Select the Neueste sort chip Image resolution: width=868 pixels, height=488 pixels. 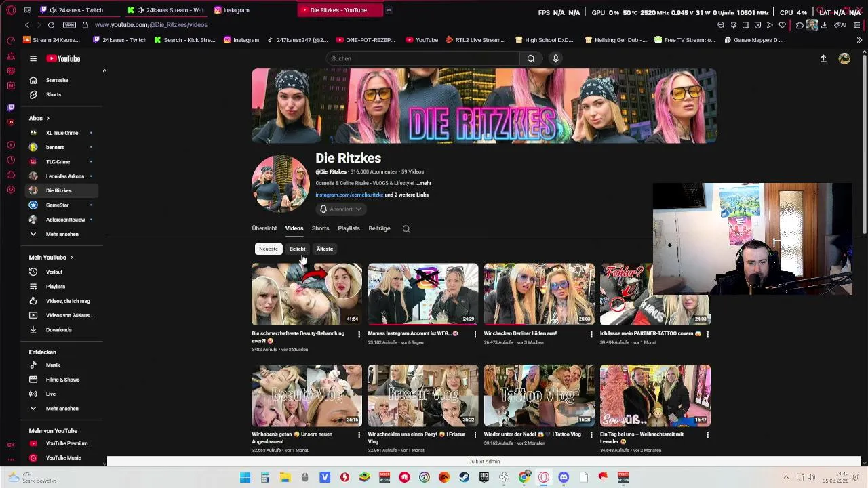269,249
